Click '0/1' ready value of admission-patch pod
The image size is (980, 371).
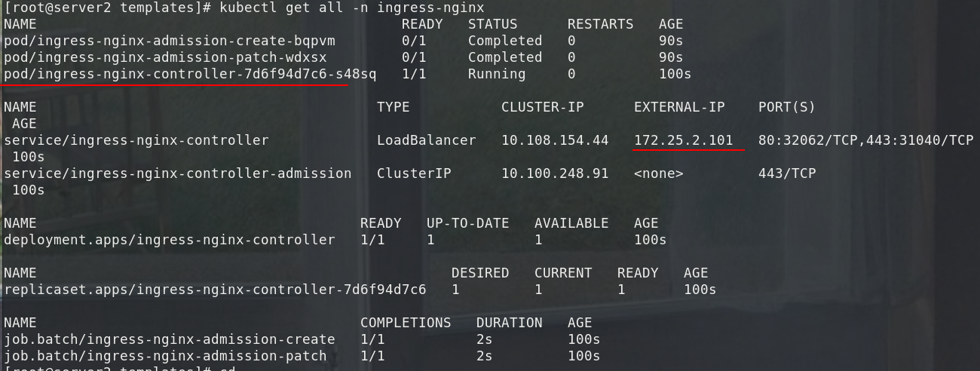(414, 57)
